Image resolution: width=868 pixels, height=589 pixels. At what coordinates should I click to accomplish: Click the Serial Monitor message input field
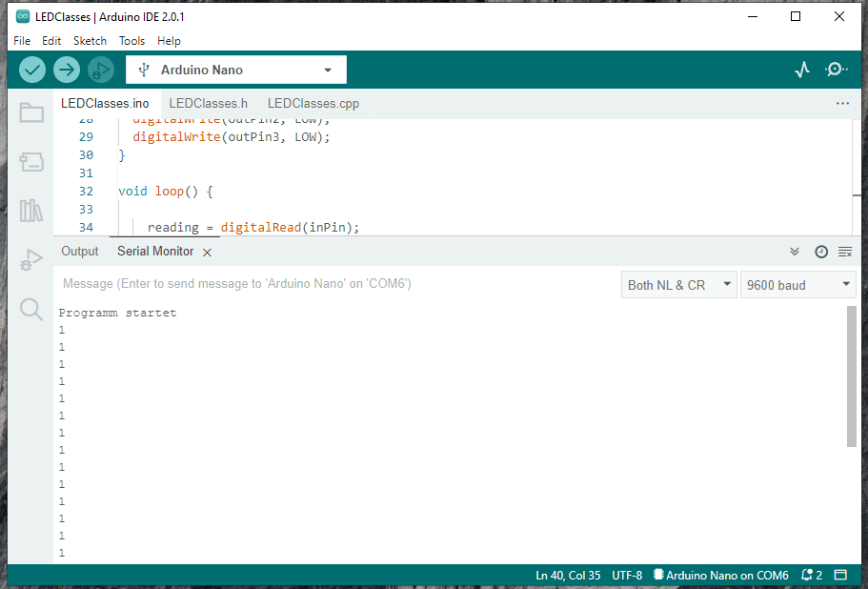point(337,284)
